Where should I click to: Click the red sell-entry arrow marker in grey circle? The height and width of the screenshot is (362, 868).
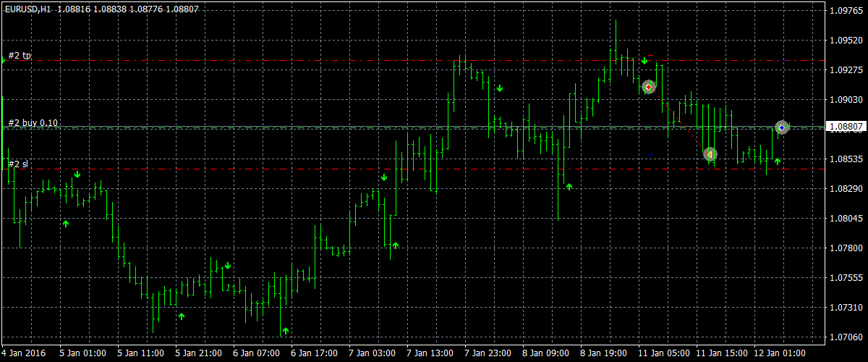pos(649,87)
